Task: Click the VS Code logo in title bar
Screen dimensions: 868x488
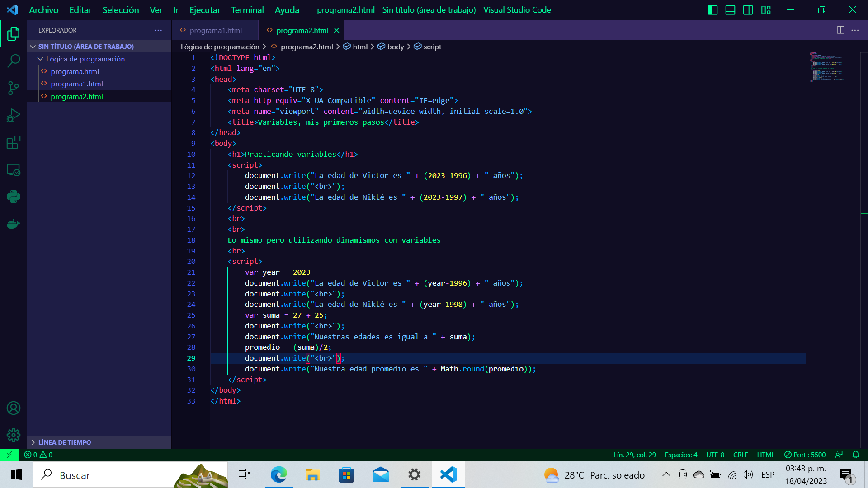Action: coord(12,10)
